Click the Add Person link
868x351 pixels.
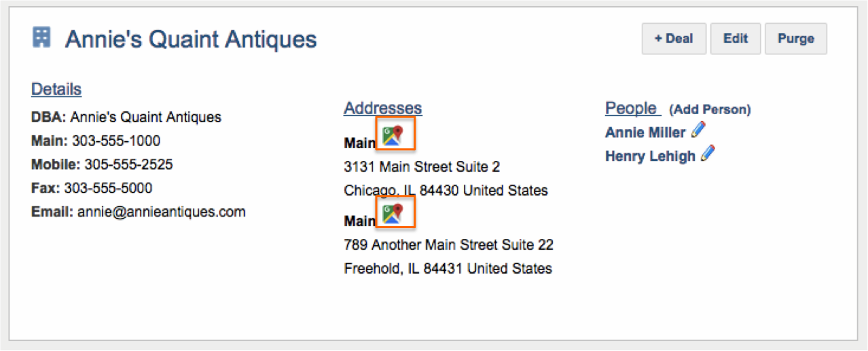click(x=710, y=109)
